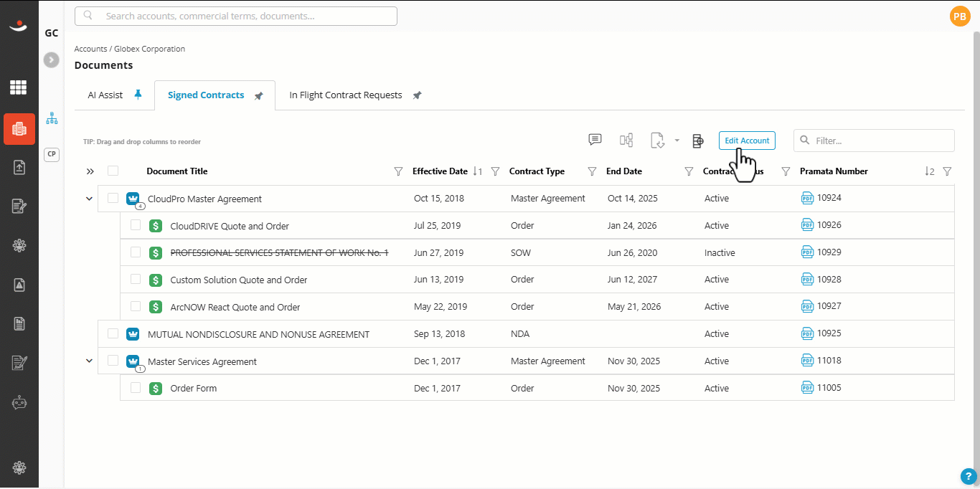Check the Mutual Nondisclosure Agreement checkbox
980x489 pixels.
pos(113,333)
